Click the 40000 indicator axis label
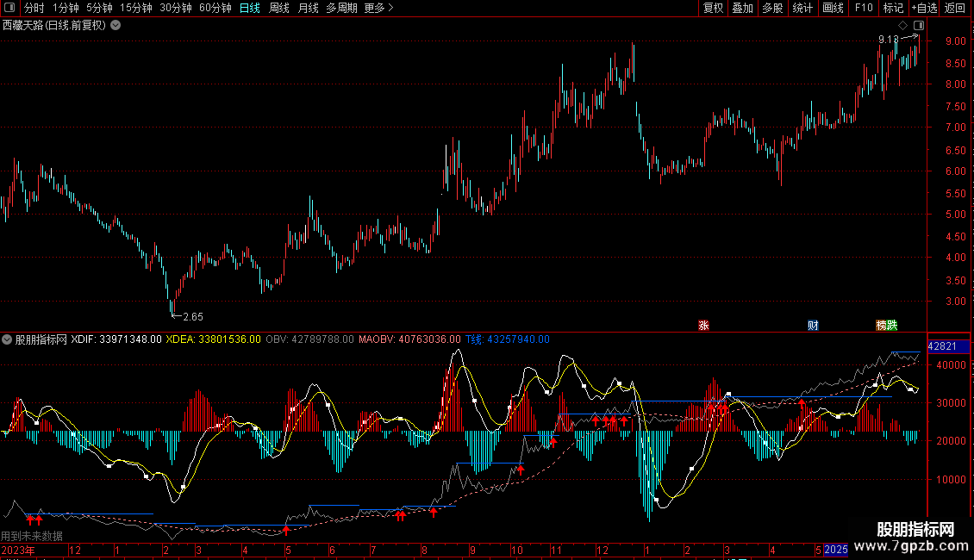The image size is (974, 560). 951,365
